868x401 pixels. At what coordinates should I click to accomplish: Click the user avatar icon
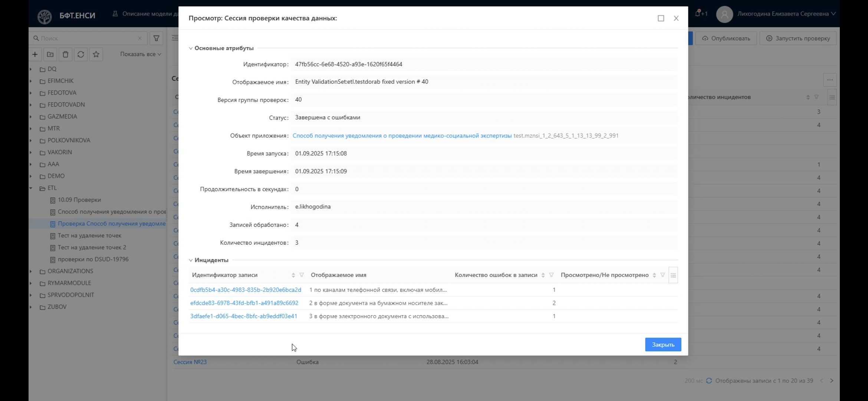[x=724, y=14]
